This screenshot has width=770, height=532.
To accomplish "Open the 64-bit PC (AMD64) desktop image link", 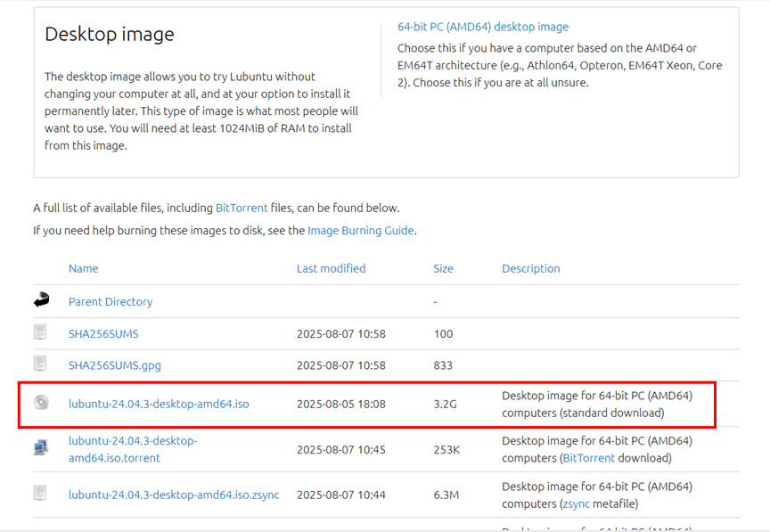I will 483,27.
